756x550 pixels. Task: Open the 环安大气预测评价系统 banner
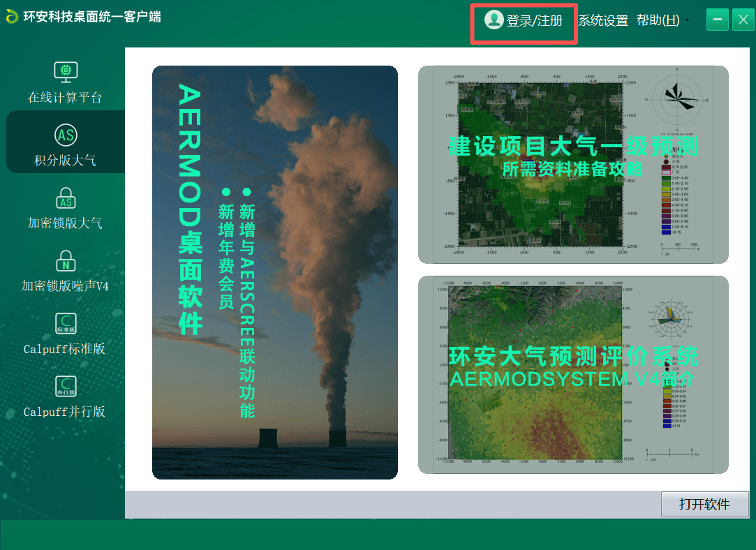tap(572, 375)
